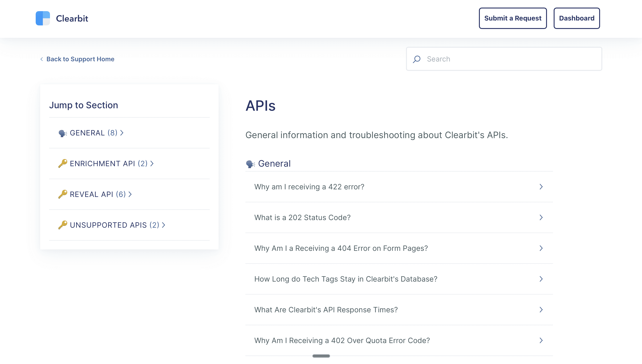Expand the Tech Tags article chevron
Screen dimensions: 642x364
point(541,279)
